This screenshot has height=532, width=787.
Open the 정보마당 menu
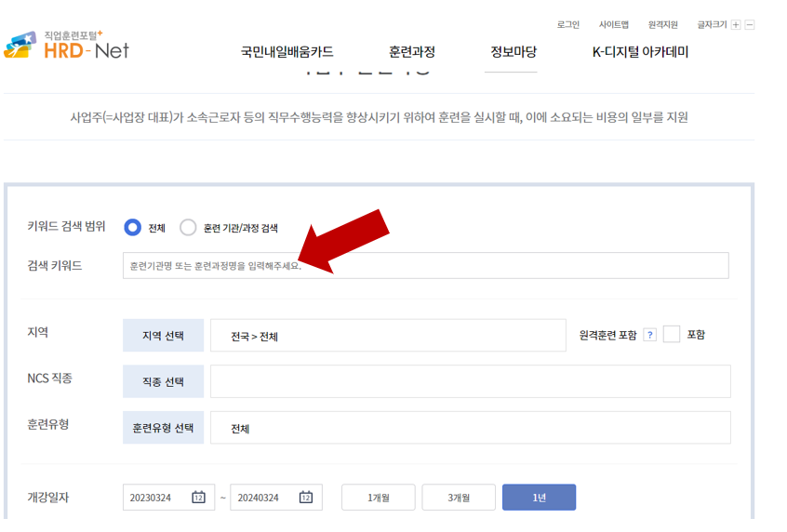(x=514, y=52)
